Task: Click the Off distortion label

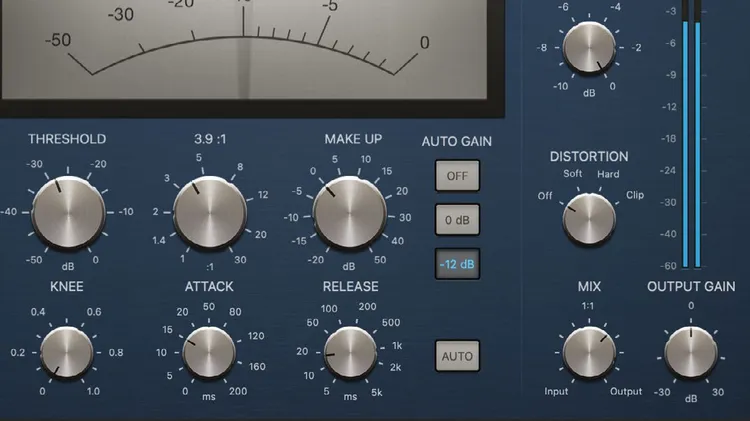Action: pyautogui.click(x=545, y=196)
